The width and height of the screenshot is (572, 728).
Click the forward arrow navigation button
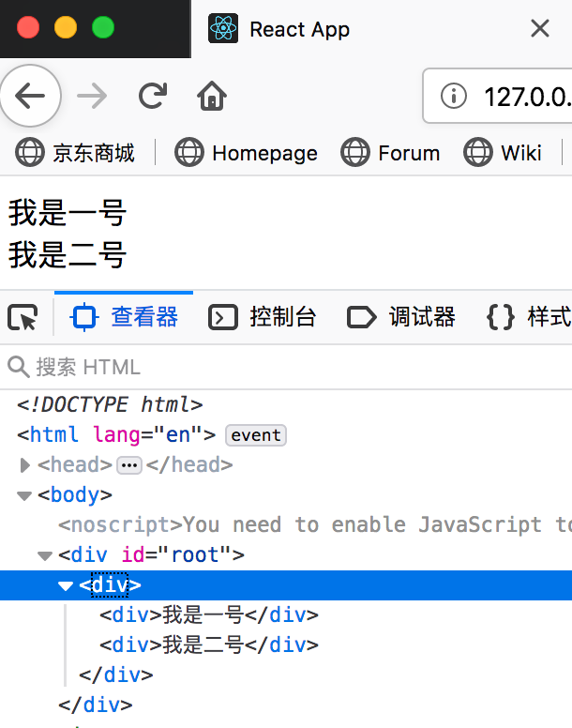(92, 96)
